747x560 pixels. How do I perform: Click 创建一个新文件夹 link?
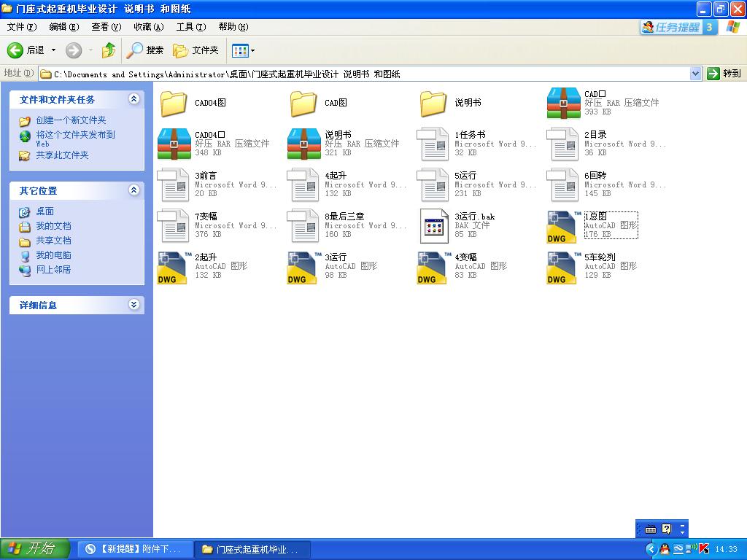pyautogui.click(x=71, y=120)
